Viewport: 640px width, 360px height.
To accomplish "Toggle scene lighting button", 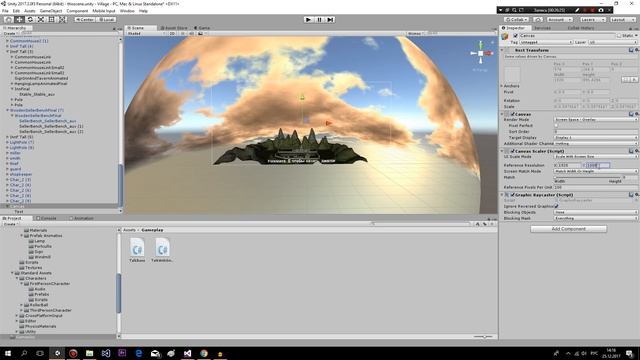I will click(182, 33).
